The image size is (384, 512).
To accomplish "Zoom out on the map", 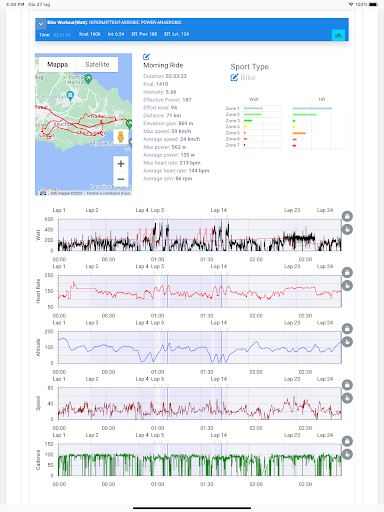I will click(x=121, y=179).
